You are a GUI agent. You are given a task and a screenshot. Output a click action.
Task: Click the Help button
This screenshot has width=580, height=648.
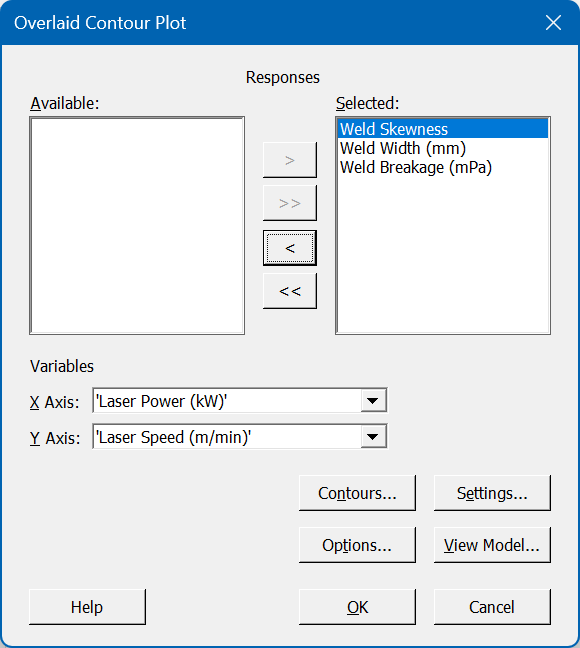pyautogui.click(x=87, y=607)
